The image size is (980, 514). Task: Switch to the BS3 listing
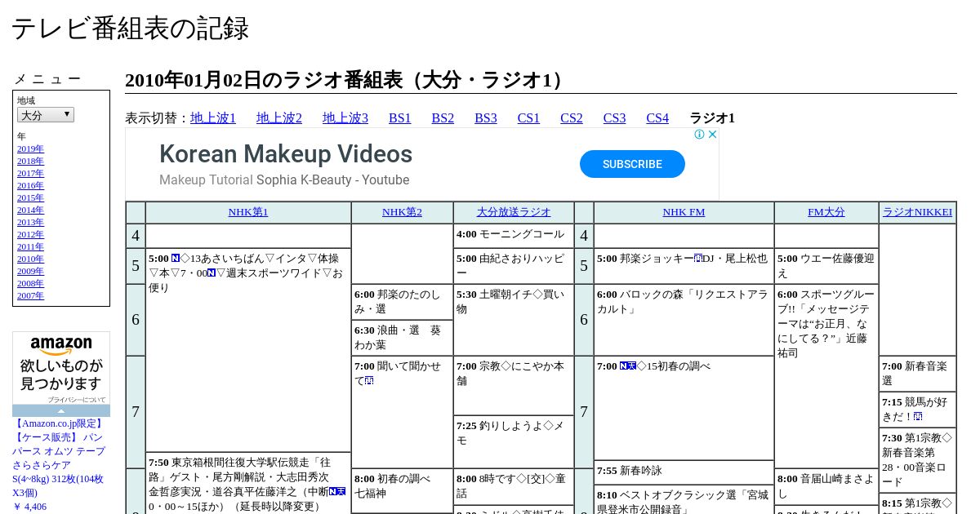coord(486,118)
